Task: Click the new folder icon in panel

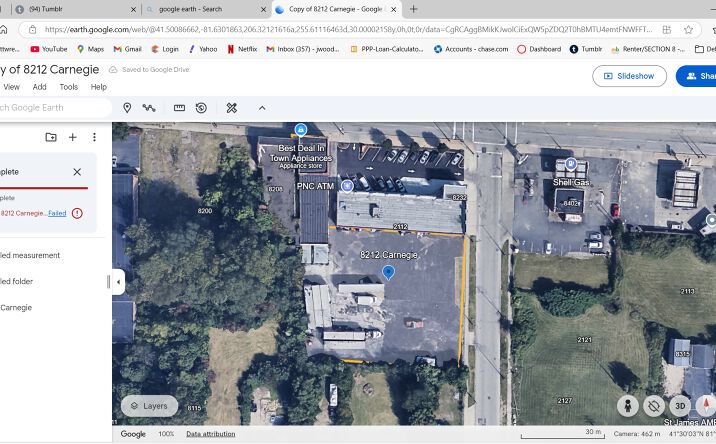Action: (x=51, y=137)
